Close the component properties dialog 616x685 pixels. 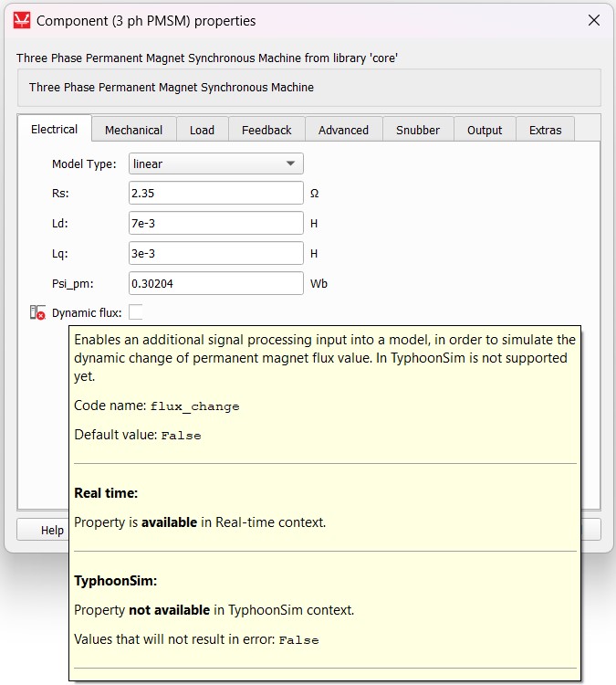tap(593, 20)
